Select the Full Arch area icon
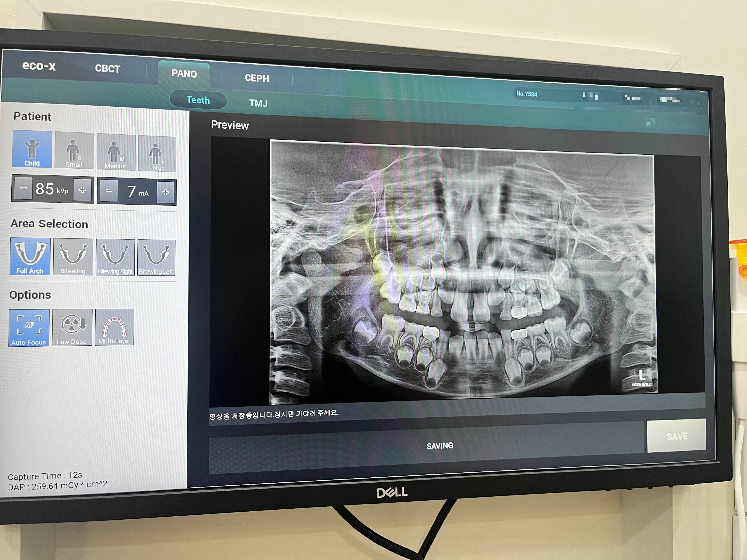The height and width of the screenshot is (560, 747). (30, 257)
